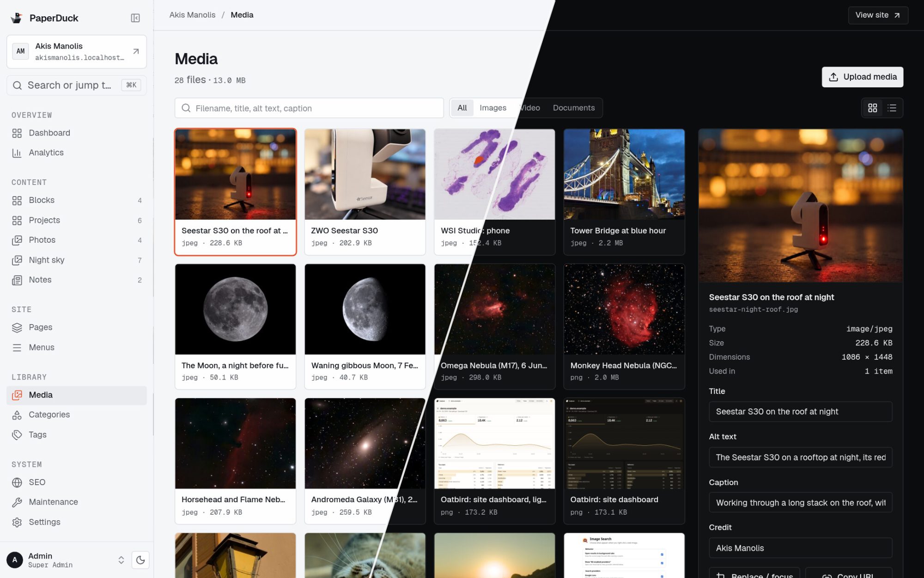
Task: Select ZWO Seestar S30 thumbnail
Action: 365,174
